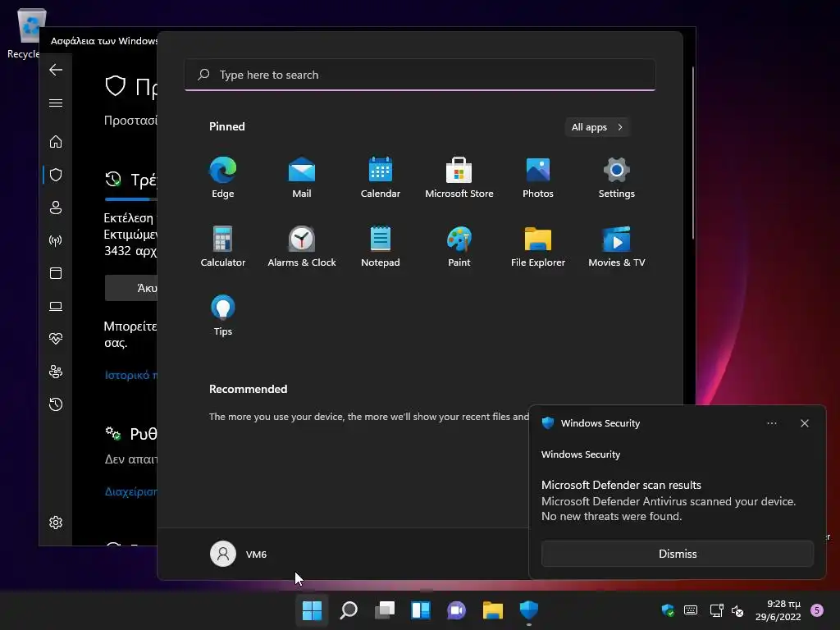Open Protection history in Security sidebar
This screenshot has height=630, width=840.
click(x=56, y=404)
